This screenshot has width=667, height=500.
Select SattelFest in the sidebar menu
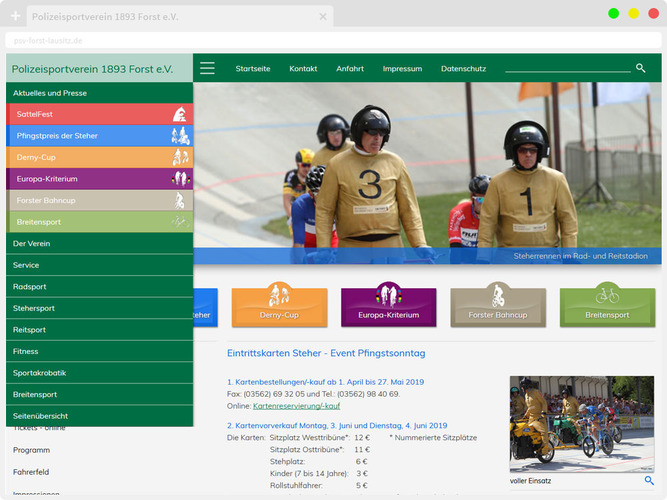(99, 114)
